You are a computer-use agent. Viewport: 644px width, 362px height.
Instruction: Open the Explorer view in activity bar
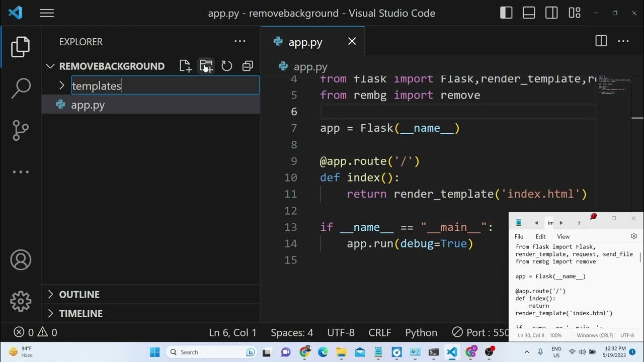click(x=21, y=47)
